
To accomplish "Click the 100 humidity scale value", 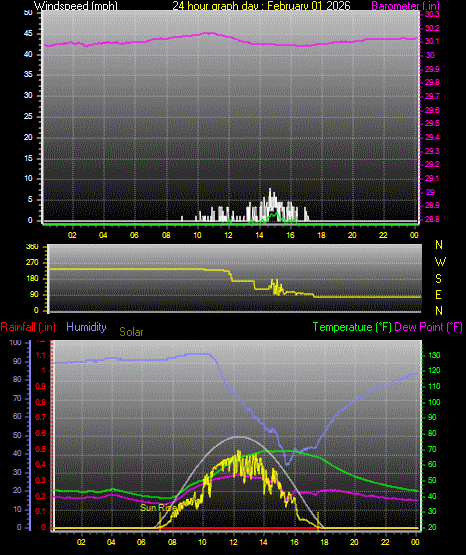I will [16, 342].
